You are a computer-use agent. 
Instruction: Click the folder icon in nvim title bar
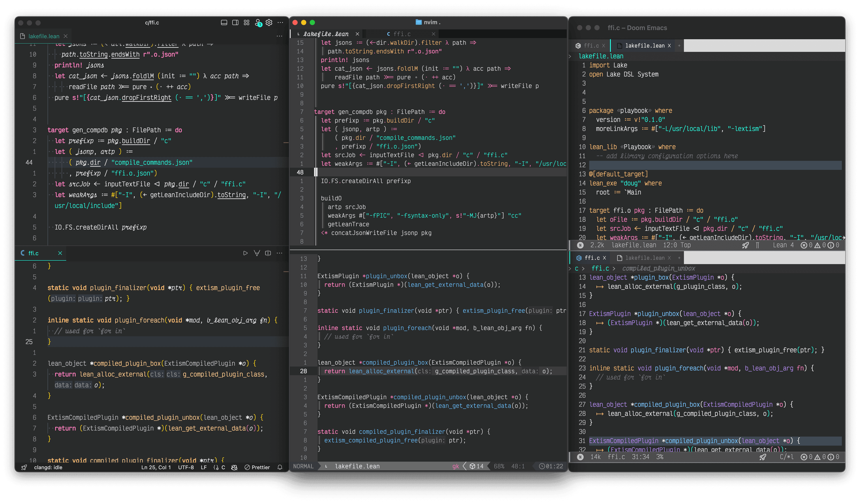click(x=418, y=22)
